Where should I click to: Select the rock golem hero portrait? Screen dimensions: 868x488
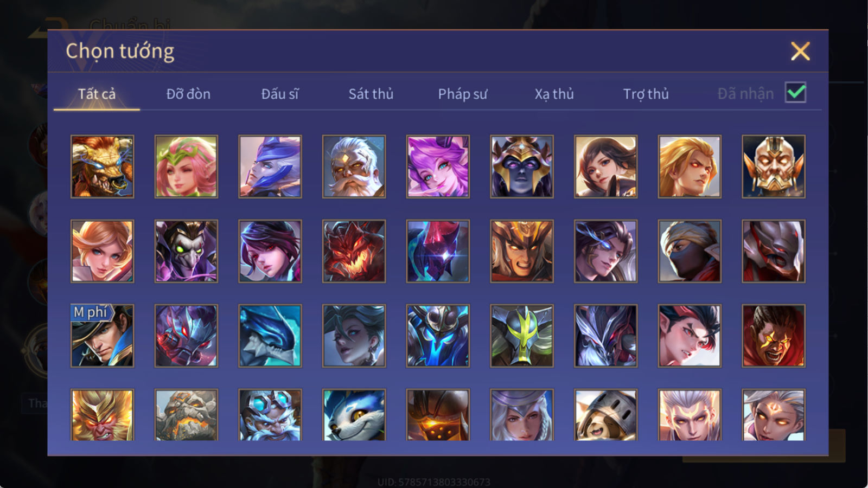click(x=186, y=415)
